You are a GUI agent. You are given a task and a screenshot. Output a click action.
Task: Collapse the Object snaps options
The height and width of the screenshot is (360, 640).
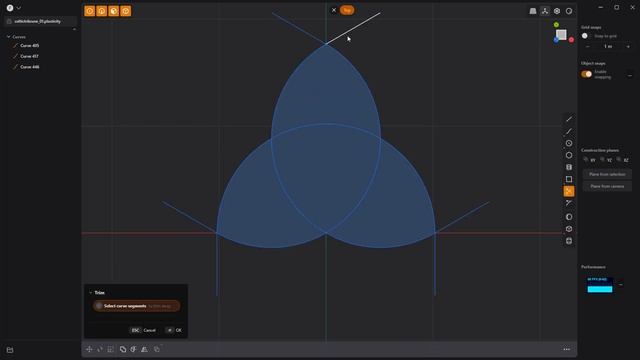coord(630,75)
